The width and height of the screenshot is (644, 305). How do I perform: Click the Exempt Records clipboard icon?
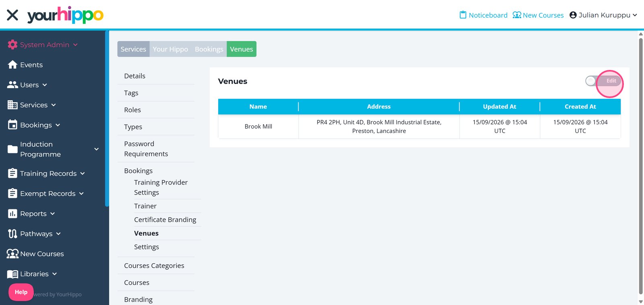(x=12, y=193)
